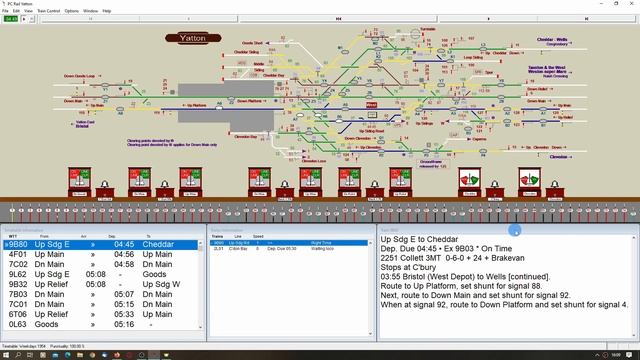640x360 pixels.
Task: Select timetable row 4F01 departing 04:56
Action: [100, 254]
